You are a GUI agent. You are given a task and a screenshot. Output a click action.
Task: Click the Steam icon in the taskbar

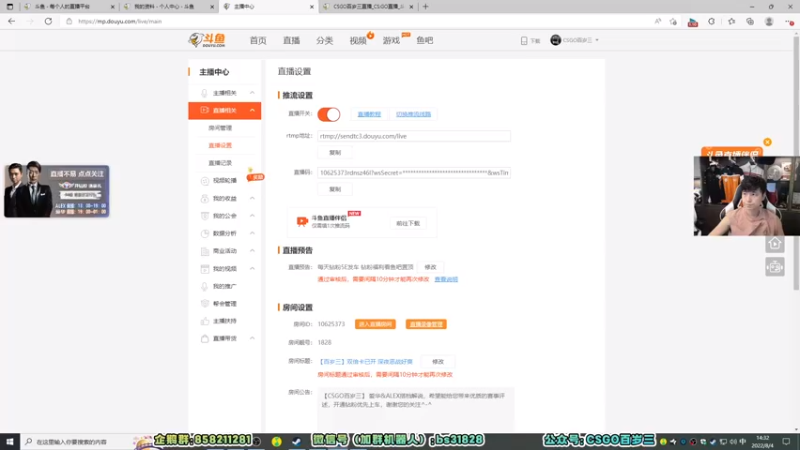[x=296, y=442]
